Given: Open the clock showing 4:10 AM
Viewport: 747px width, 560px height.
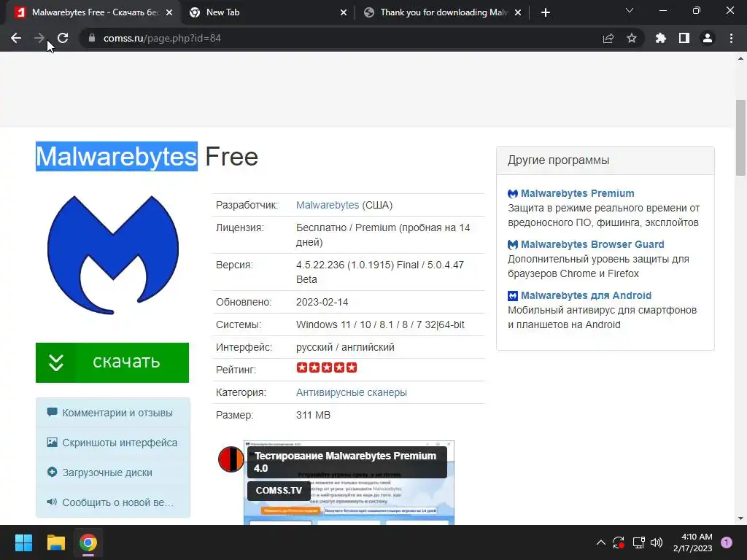Looking at the screenshot, I should pos(693,542).
